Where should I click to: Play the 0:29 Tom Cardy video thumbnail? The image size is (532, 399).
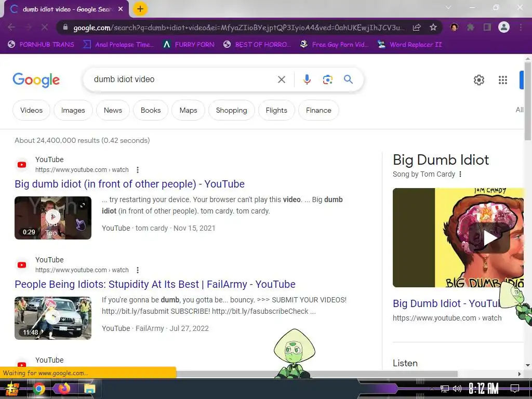click(53, 218)
